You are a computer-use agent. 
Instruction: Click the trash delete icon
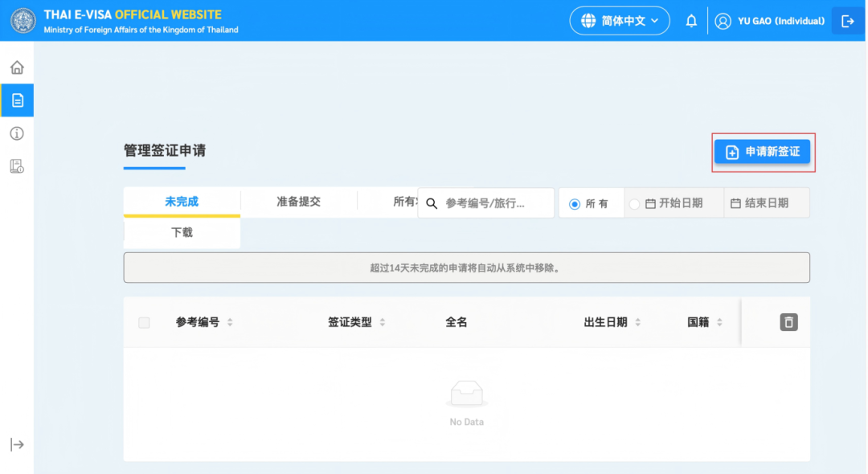pyautogui.click(x=788, y=322)
